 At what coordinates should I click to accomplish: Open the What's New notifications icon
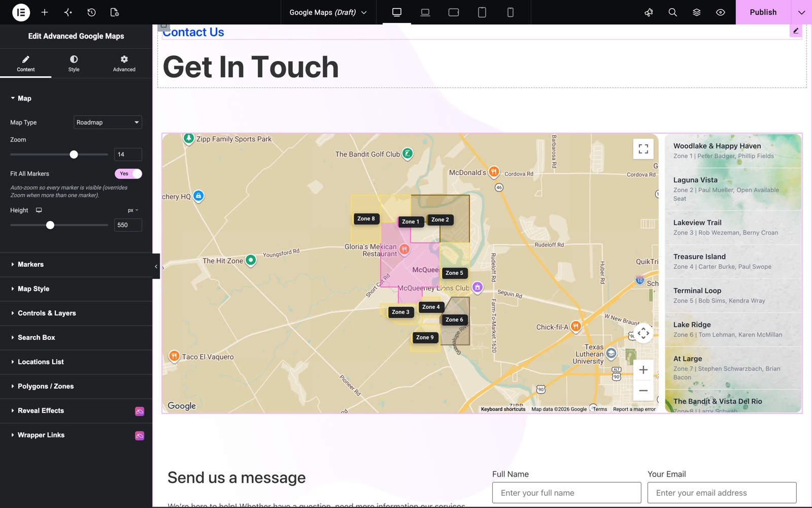coord(649,12)
